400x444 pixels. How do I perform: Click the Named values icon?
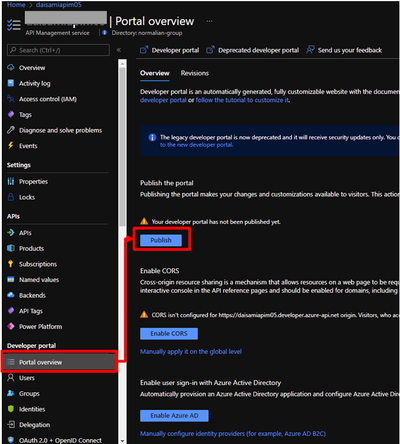11,279
